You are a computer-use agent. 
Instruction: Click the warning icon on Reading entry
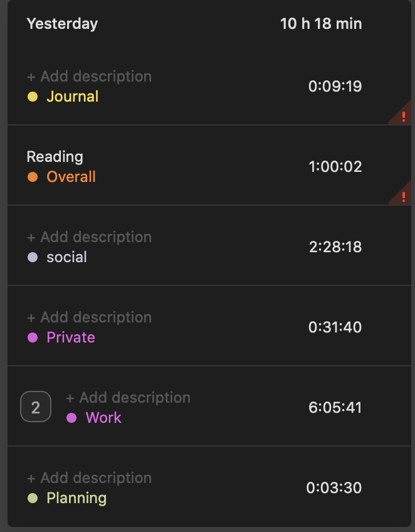point(403,196)
